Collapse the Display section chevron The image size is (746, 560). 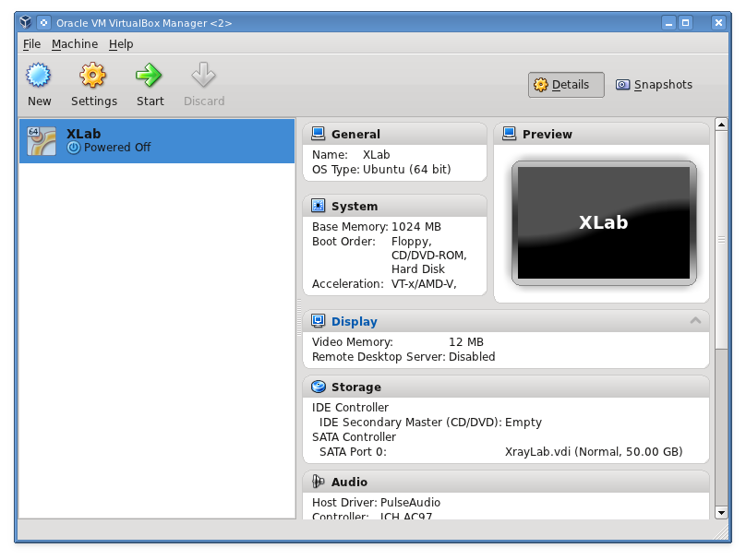tap(695, 320)
